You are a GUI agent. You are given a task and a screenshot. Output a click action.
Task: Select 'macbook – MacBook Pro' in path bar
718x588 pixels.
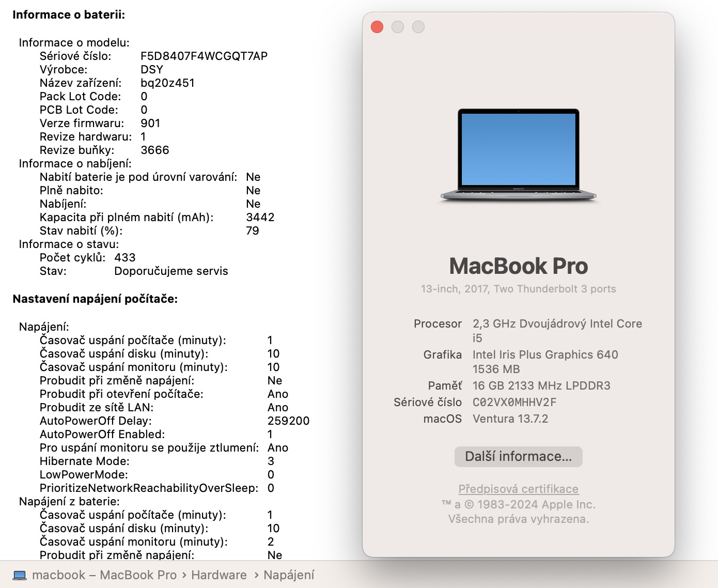pos(104,575)
